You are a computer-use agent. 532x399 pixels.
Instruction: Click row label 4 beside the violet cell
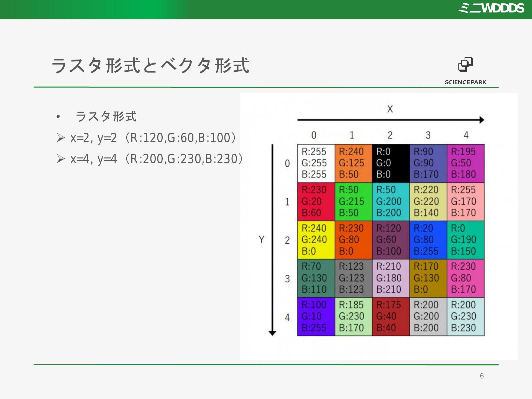click(287, 317)
